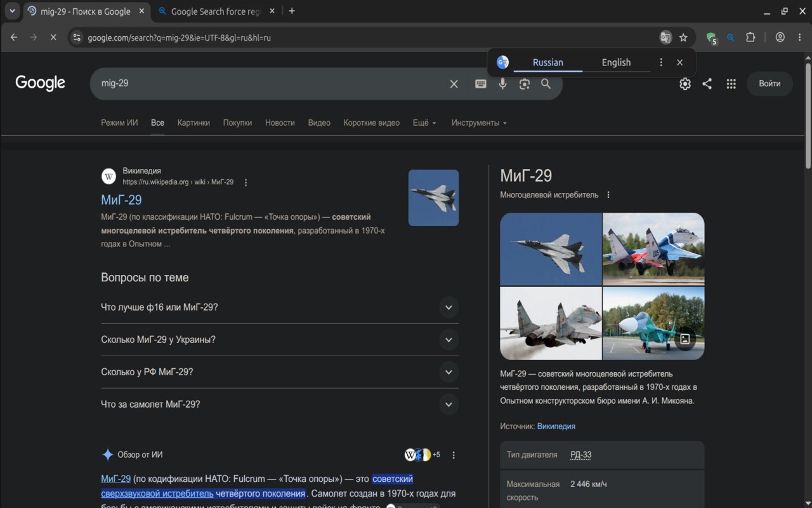Start voice search with the microphone
Screen dimensions: 812x508
[x=502, y=84]
